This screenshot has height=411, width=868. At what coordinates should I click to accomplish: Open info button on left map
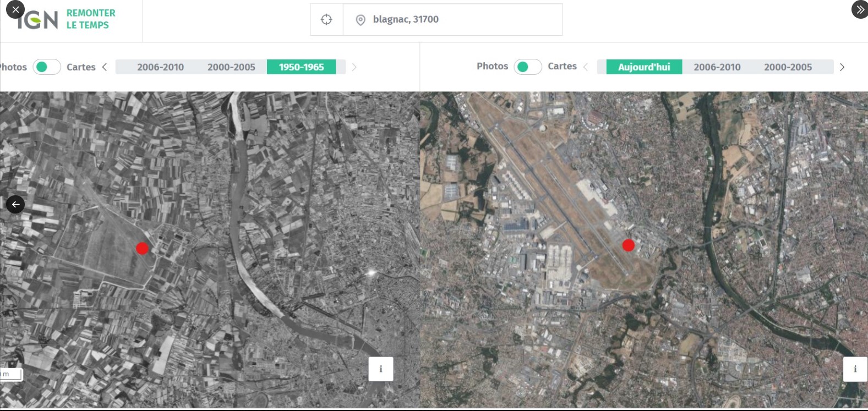[x=380, y=369]
